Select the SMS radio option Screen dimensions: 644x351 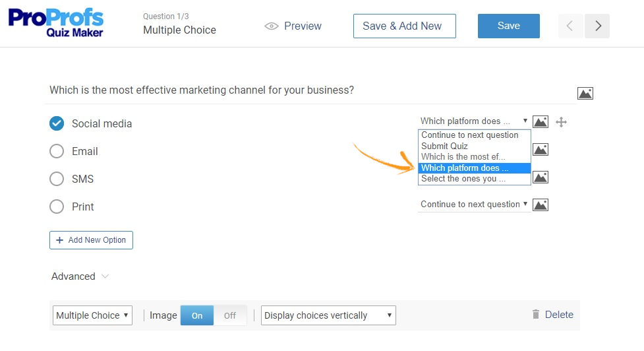coord(57,179)
